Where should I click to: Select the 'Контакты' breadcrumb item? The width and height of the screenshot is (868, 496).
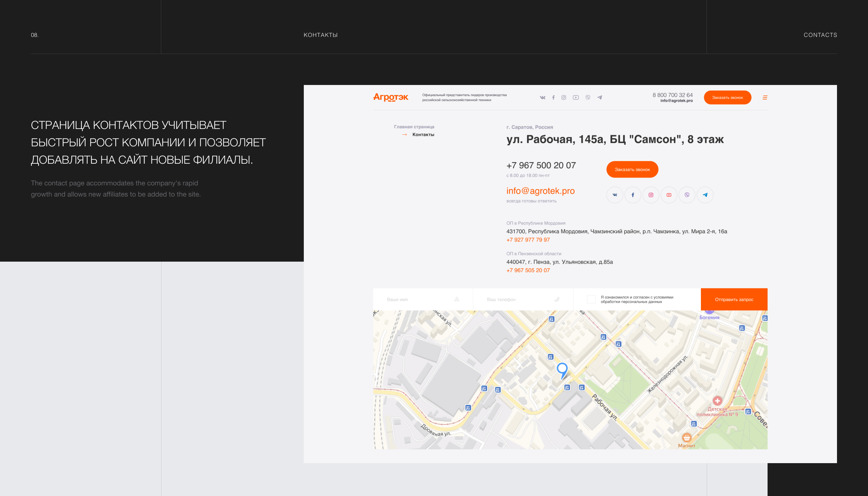423,135
